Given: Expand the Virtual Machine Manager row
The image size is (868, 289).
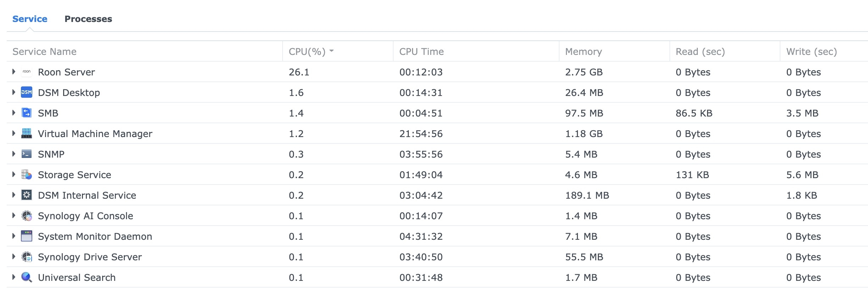Looking at the screenshot, I should coord(14,134).
